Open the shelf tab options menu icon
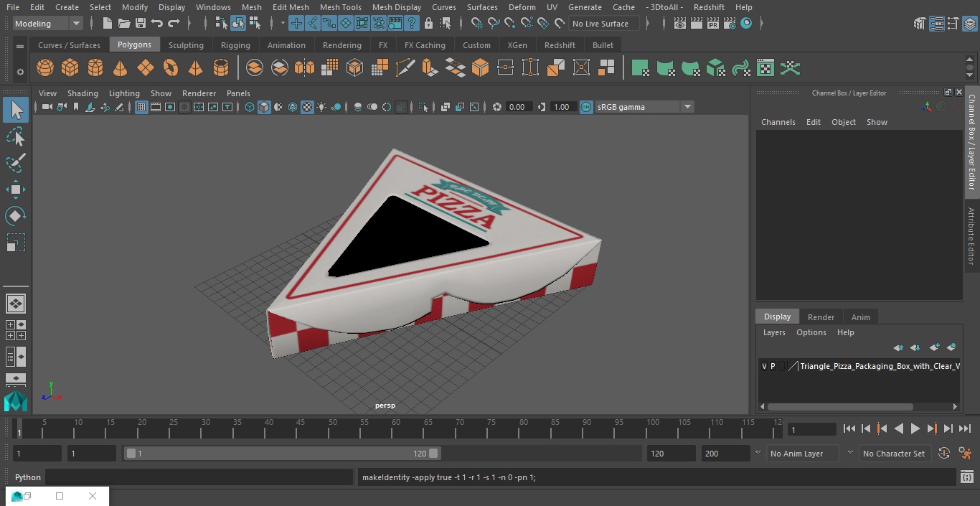 [20, 46]
